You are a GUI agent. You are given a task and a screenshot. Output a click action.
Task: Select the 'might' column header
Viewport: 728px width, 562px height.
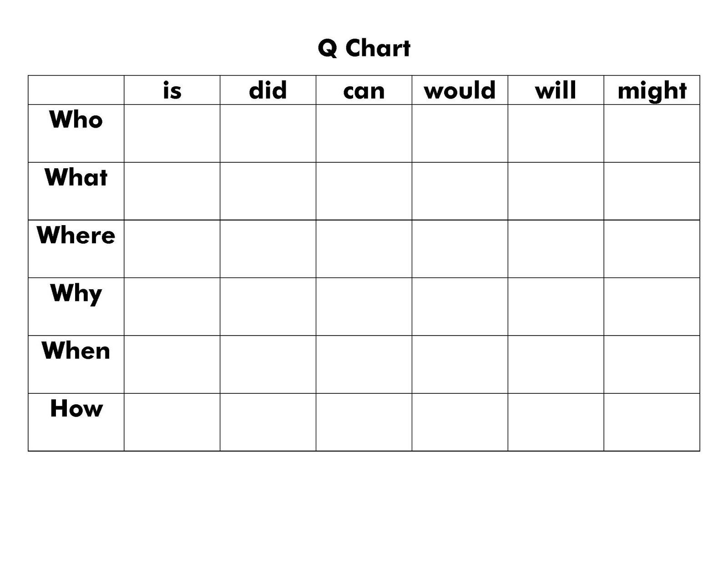tap(652, 91)
